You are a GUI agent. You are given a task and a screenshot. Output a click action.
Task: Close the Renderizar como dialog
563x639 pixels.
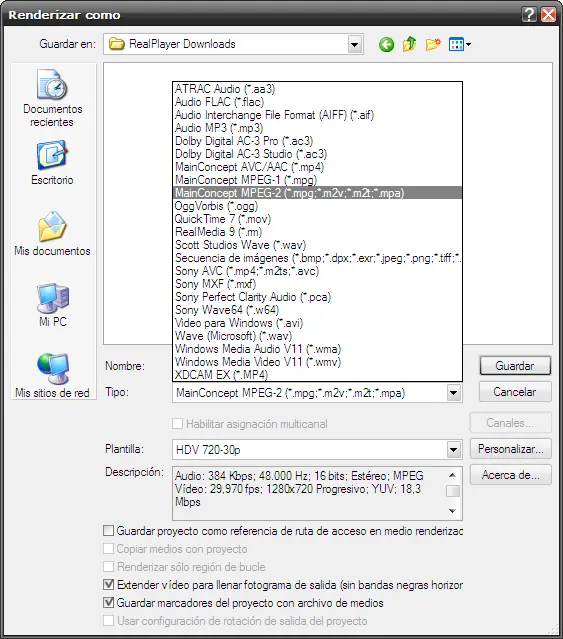[x=548, y=15]
